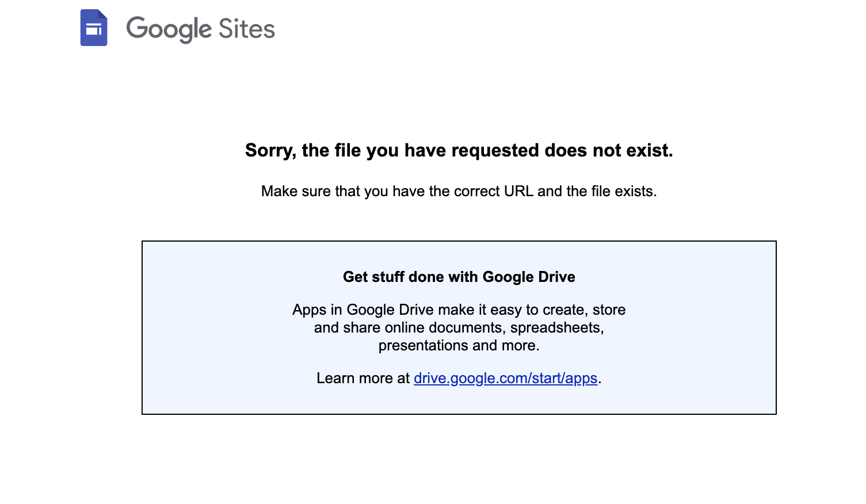Click the Google wordmark in the header
This screenshot has width=866, height=504.
(169, 29)
